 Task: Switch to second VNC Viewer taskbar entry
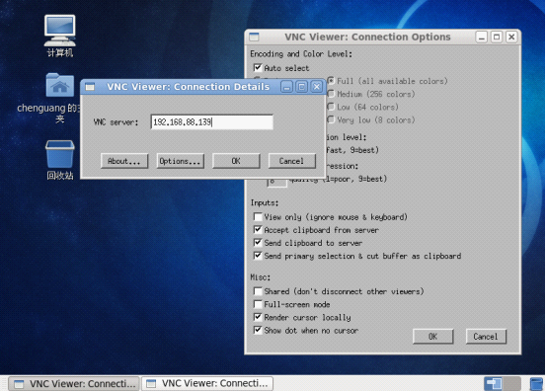point(207,384)
